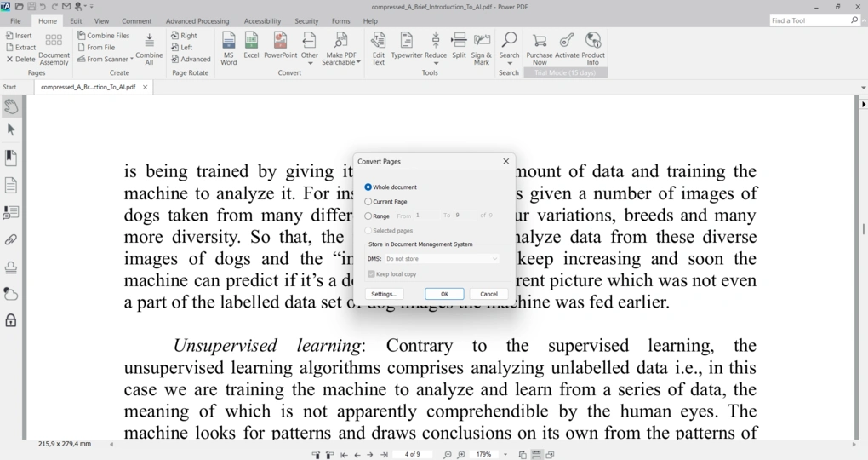
Task: Click Combine Files
Action: coord(104,36)
